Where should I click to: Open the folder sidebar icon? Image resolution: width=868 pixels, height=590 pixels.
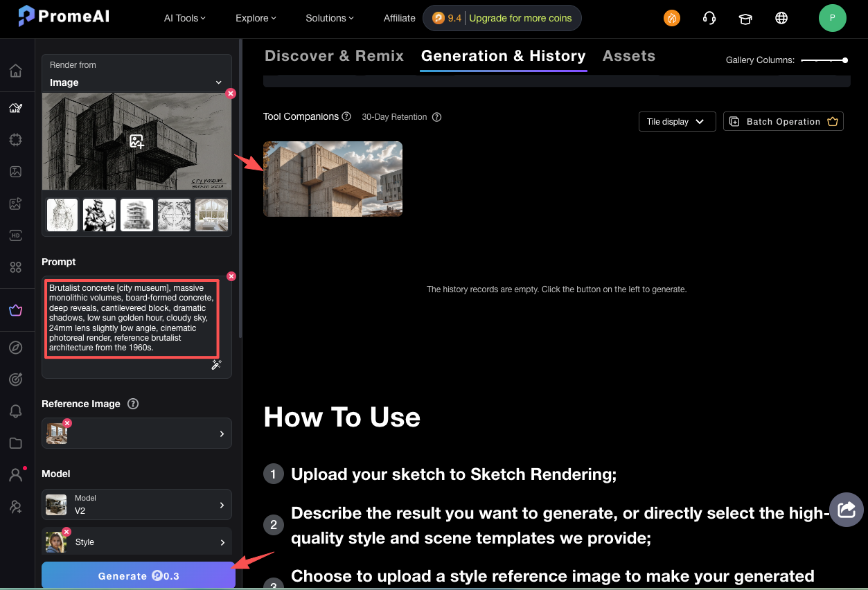15,442
